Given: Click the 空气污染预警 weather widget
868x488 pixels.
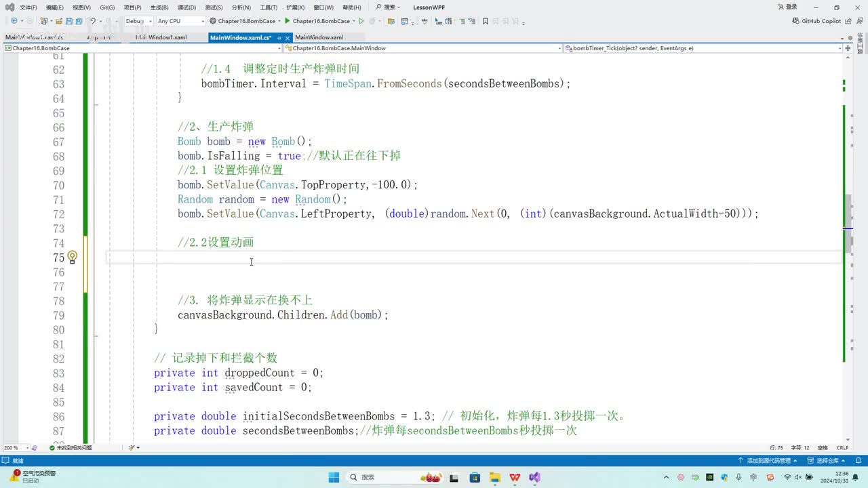Looking at the screenshot, I should point(34,476).
